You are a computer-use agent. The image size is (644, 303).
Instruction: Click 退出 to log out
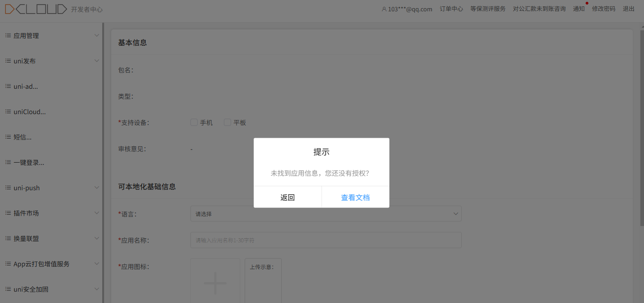click(629, 9)
